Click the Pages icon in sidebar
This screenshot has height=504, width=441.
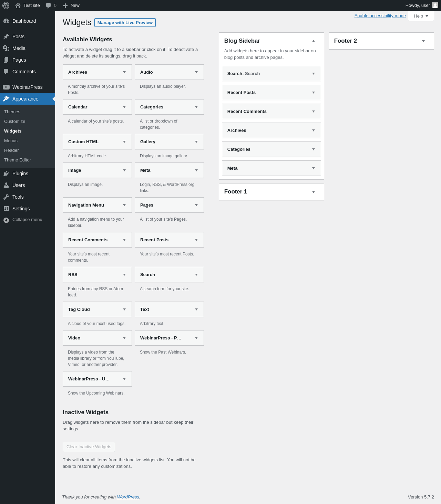(6, 60)
